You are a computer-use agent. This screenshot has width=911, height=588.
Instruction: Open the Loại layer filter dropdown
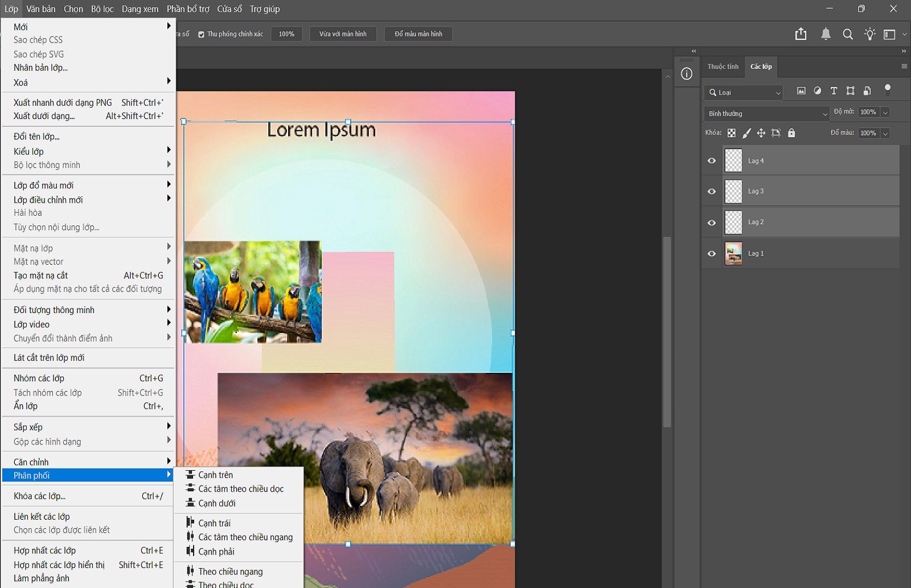[744, 92]
